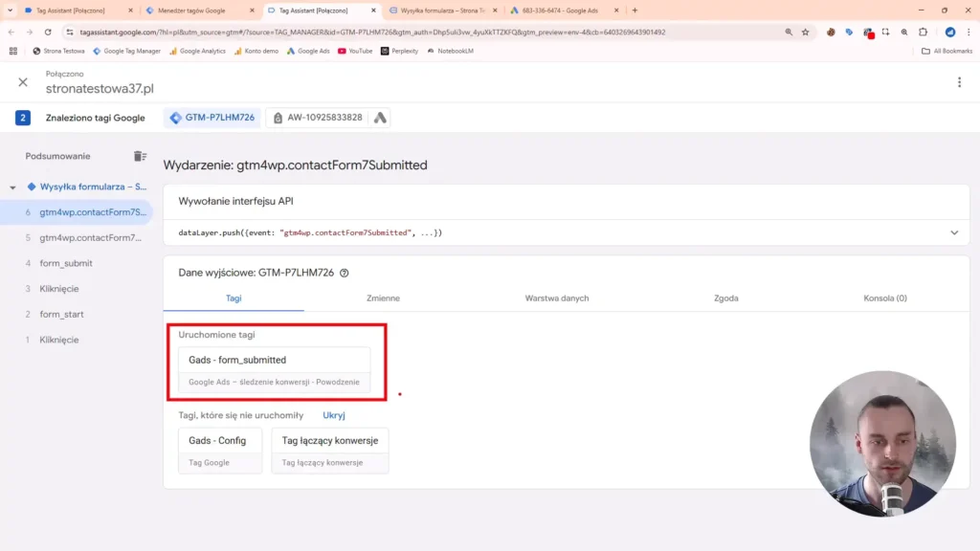Open a new browser tab
Screen dimensions: 980x551
[635, 11]
